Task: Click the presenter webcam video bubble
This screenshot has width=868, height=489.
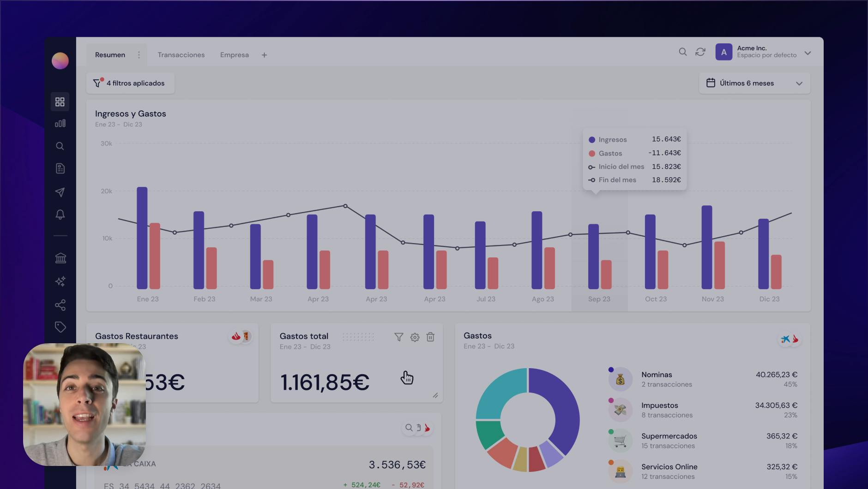Action: point(84,405)
